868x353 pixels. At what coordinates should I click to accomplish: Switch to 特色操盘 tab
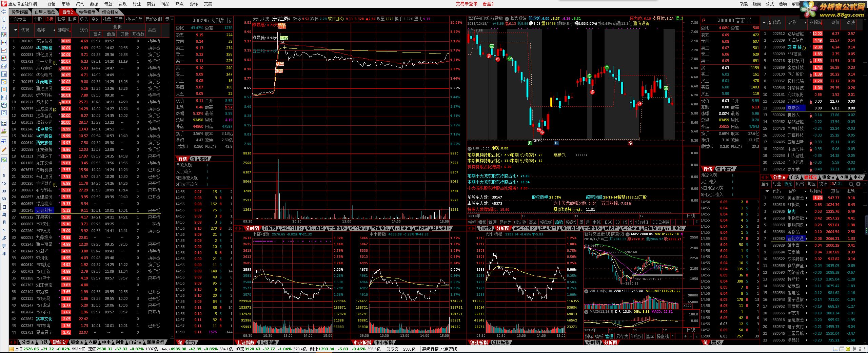coord(87,12)
